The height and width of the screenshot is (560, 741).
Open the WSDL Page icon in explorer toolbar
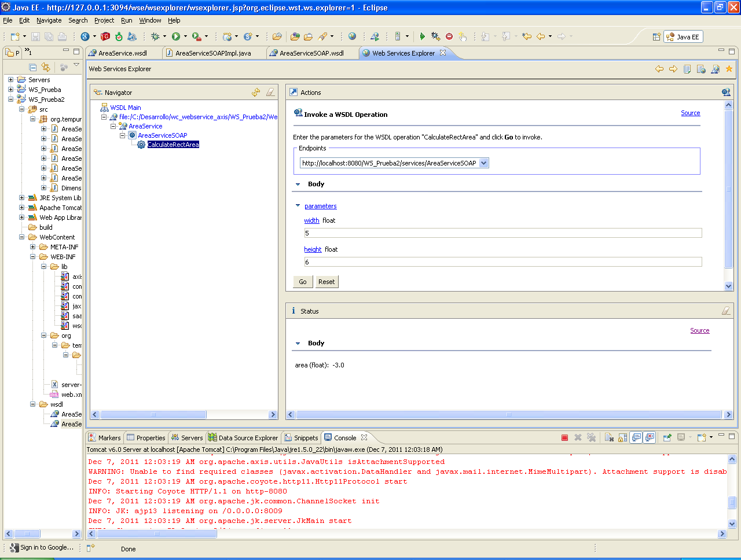pos(715,69)
